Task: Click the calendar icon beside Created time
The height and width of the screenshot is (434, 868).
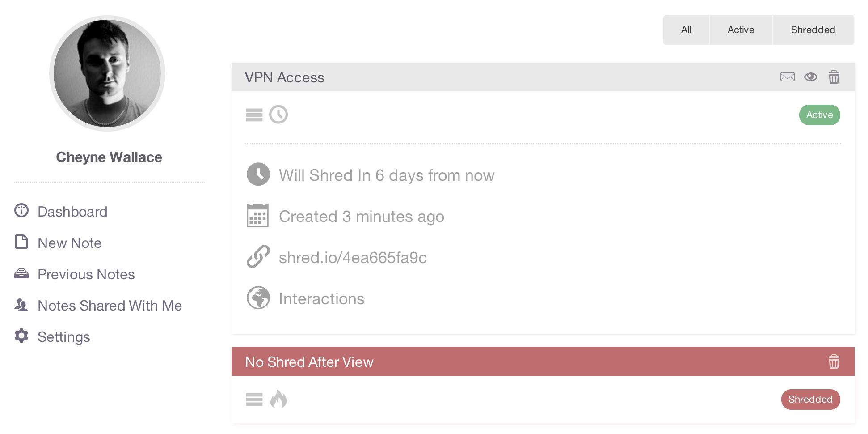Action: (x=257, y=216)
